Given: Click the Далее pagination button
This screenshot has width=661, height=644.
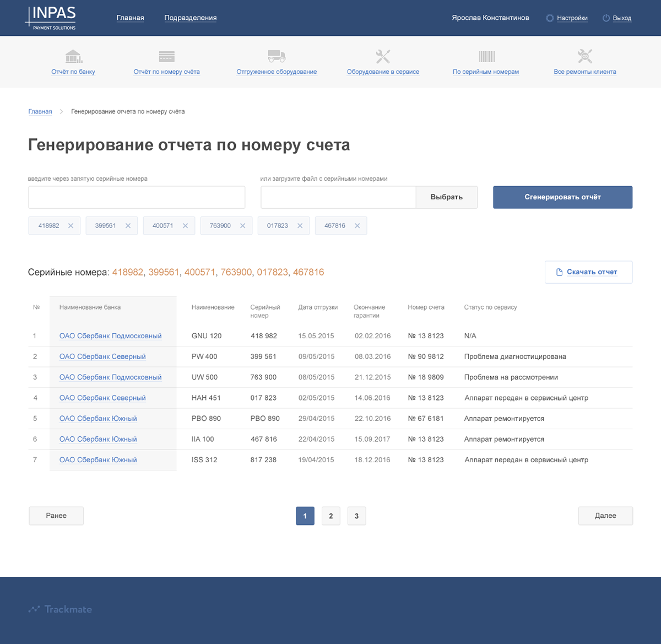Looking at the screenshot, I should [605, 516].
